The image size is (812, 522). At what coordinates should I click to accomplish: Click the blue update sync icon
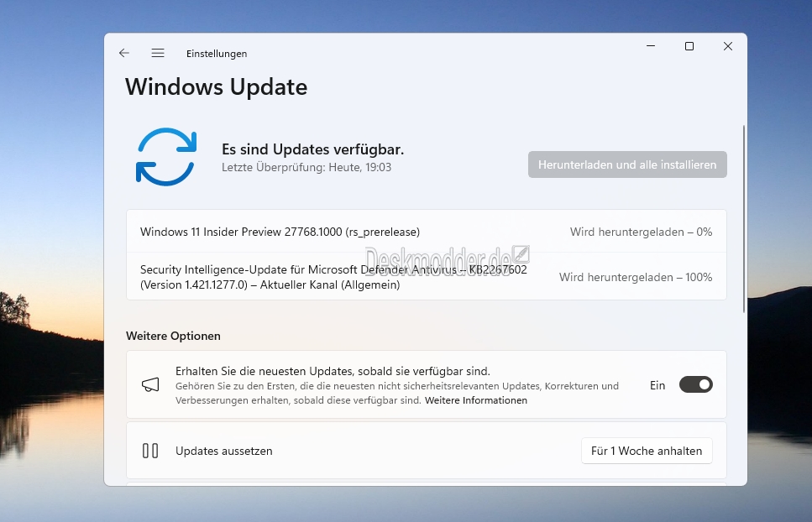pos(165,157)
